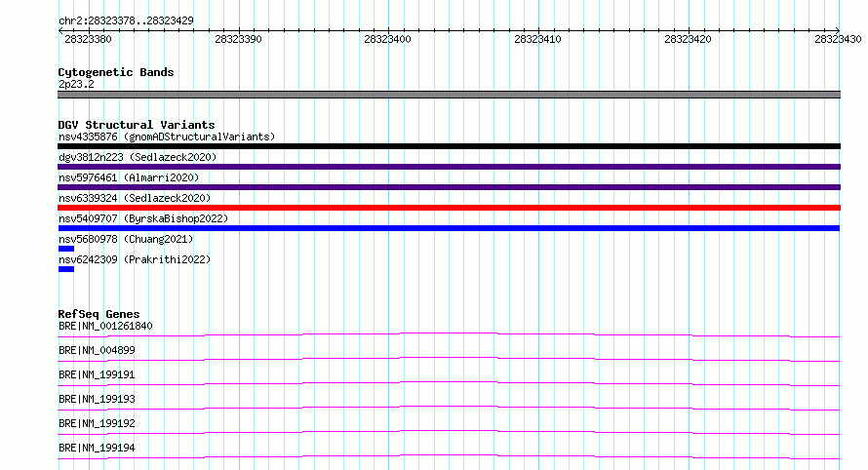The image size is (868, 470).
Task: Click the DGV Structural Variants track title
Action: (x=137, y=125)
